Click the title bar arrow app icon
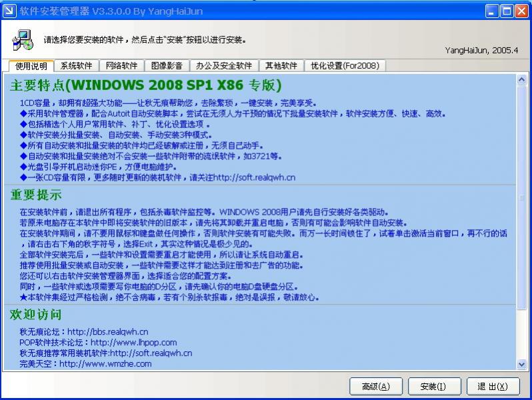 [x=9, y=11]
